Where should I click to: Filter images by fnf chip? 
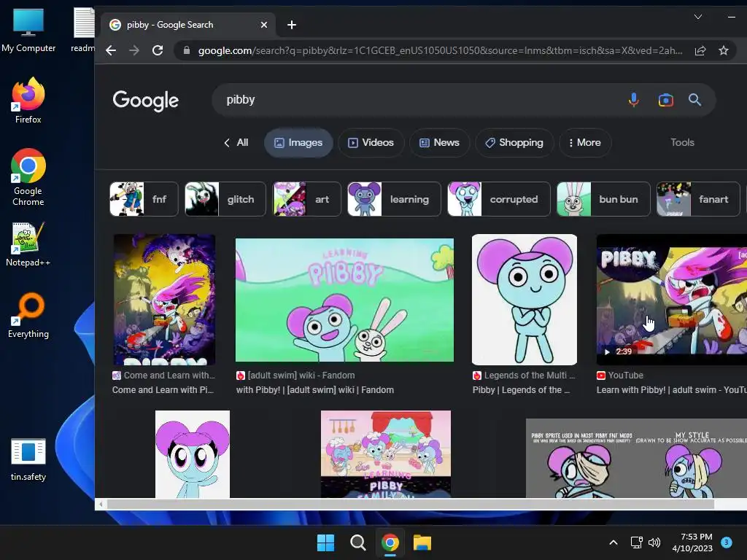[x=144, y=199]
